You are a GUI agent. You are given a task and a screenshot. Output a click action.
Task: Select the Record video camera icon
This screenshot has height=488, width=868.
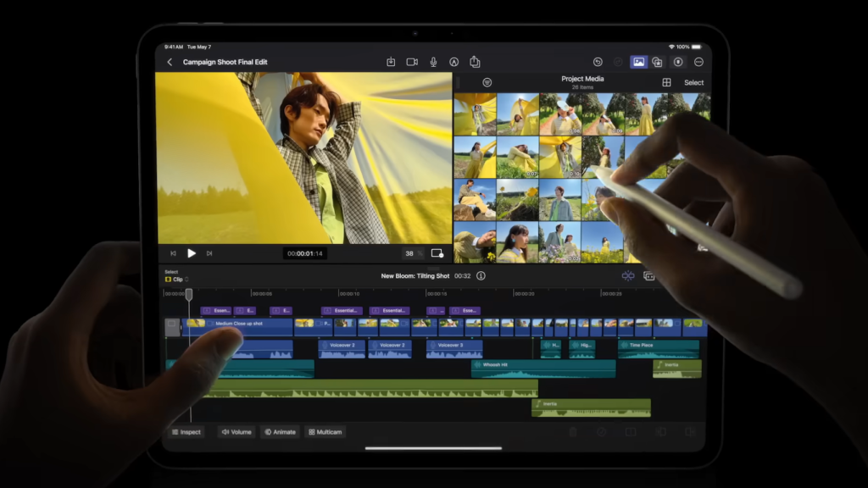coord(413,62)
